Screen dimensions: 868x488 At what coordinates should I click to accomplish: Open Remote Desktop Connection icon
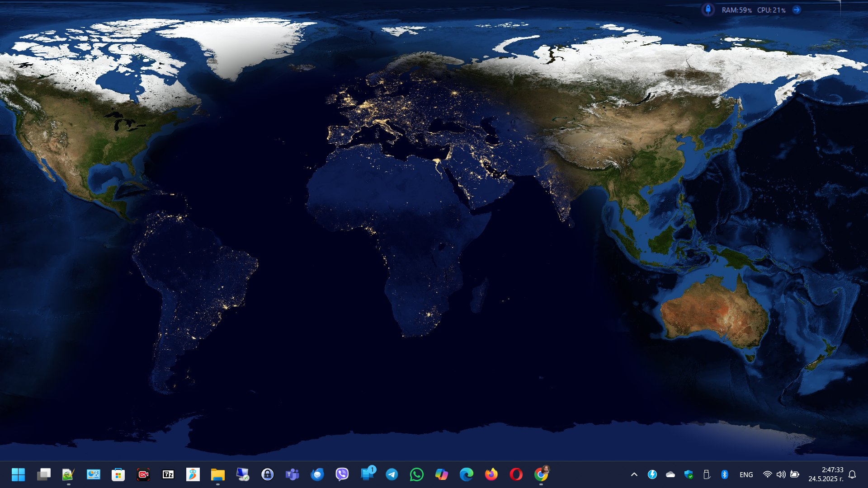[x=242, y=474]
